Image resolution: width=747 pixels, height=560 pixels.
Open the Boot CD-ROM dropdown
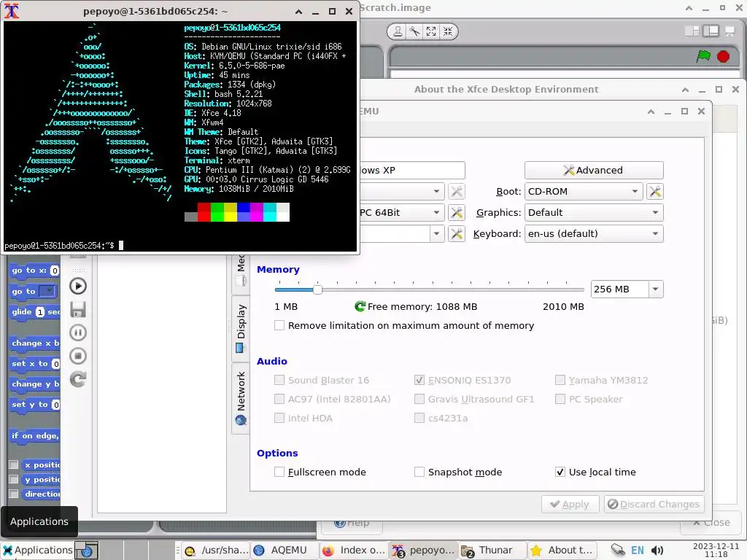pos(584,192)
